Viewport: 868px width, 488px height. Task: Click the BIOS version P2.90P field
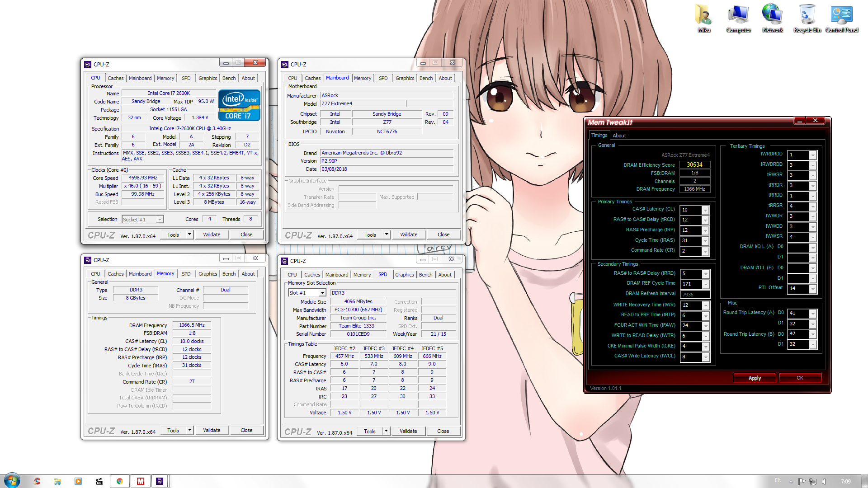click(387, 161)
